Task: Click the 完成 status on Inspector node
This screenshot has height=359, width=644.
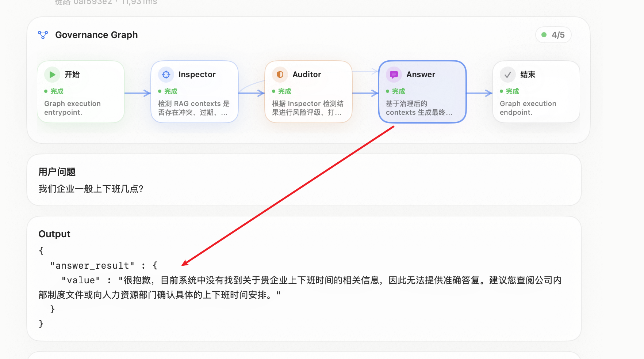Action: [x=168, y=91]
